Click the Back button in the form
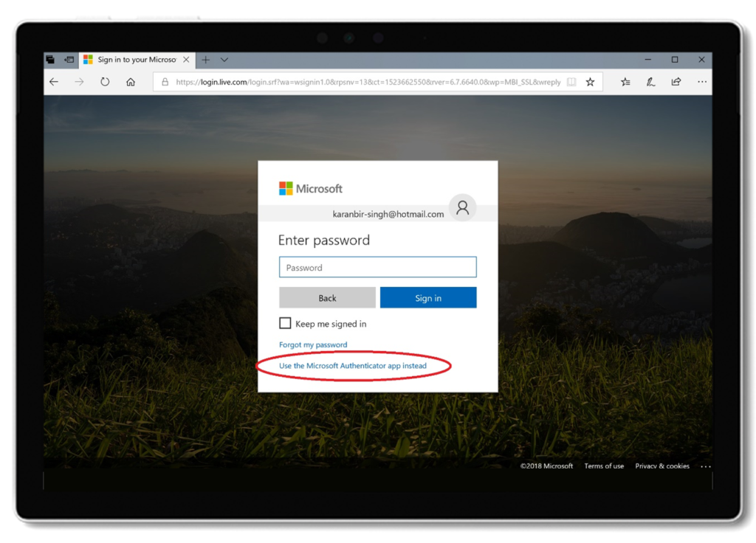Image resolution: width=756 pixels, height=543 pixels. [x=327, y=297]
